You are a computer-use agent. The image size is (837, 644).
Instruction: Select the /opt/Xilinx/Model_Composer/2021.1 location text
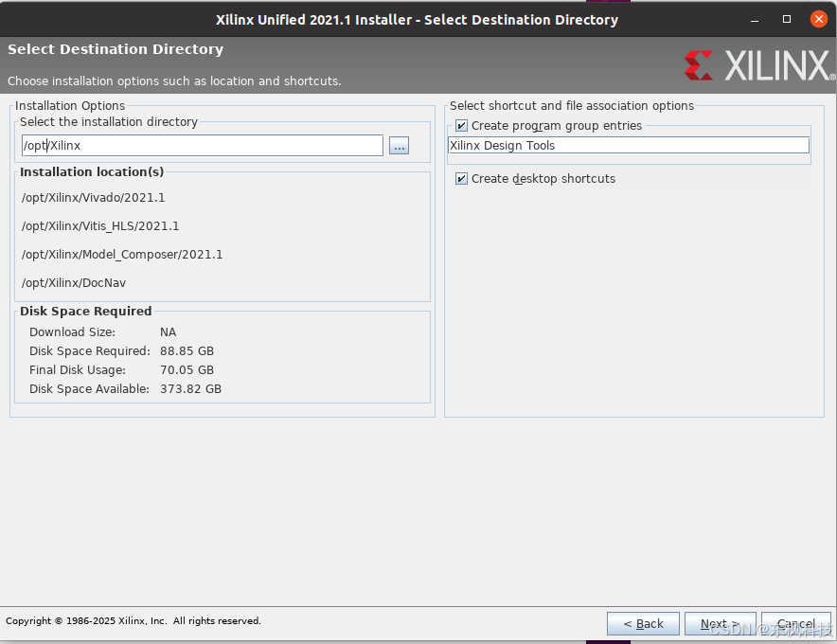point(122,254)
